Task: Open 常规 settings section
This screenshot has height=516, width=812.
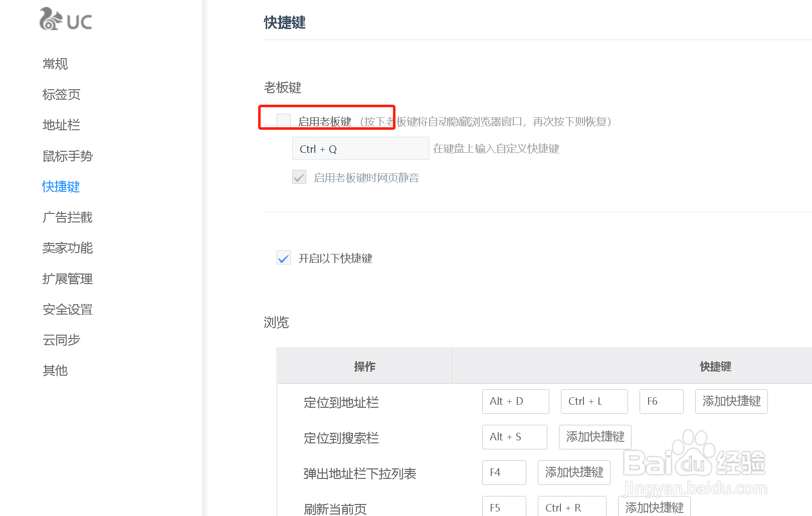Action: 55,64
